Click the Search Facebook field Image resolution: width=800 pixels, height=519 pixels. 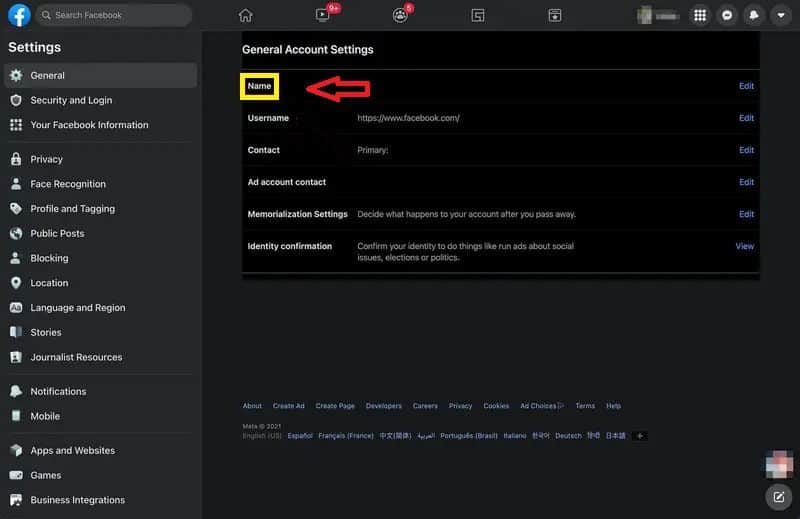pos(114,15)
